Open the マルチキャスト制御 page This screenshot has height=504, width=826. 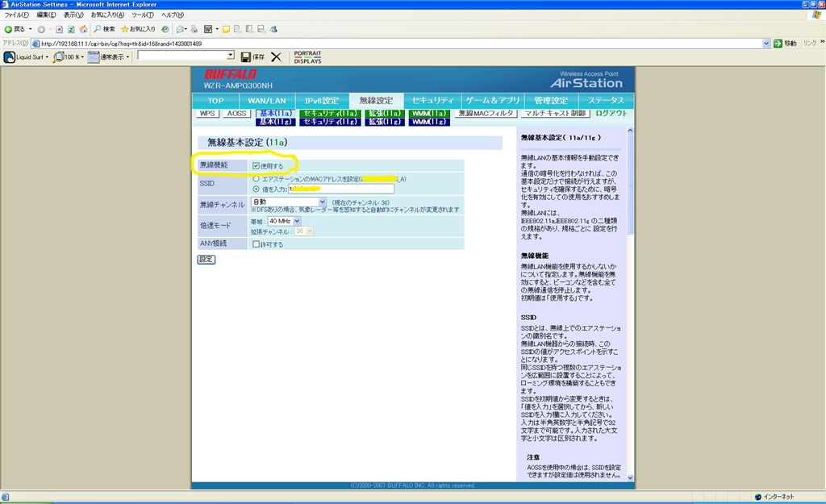(x=555, y=113)
